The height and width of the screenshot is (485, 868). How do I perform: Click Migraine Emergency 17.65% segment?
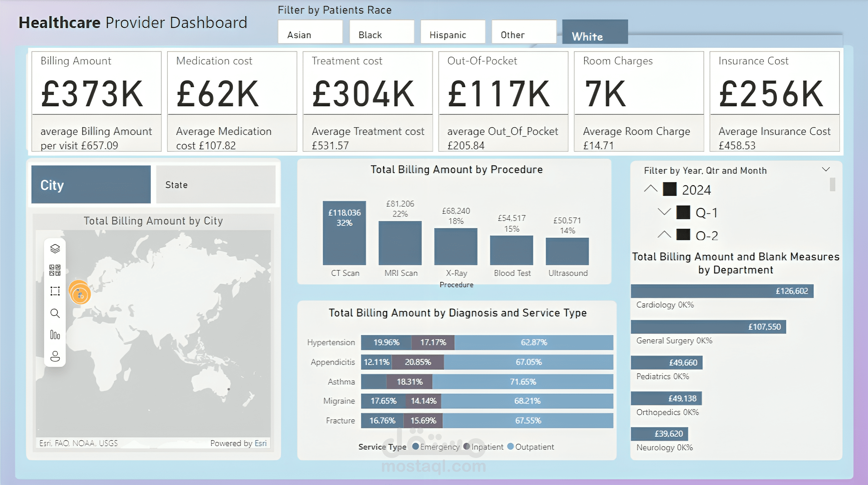coord(384,401)
